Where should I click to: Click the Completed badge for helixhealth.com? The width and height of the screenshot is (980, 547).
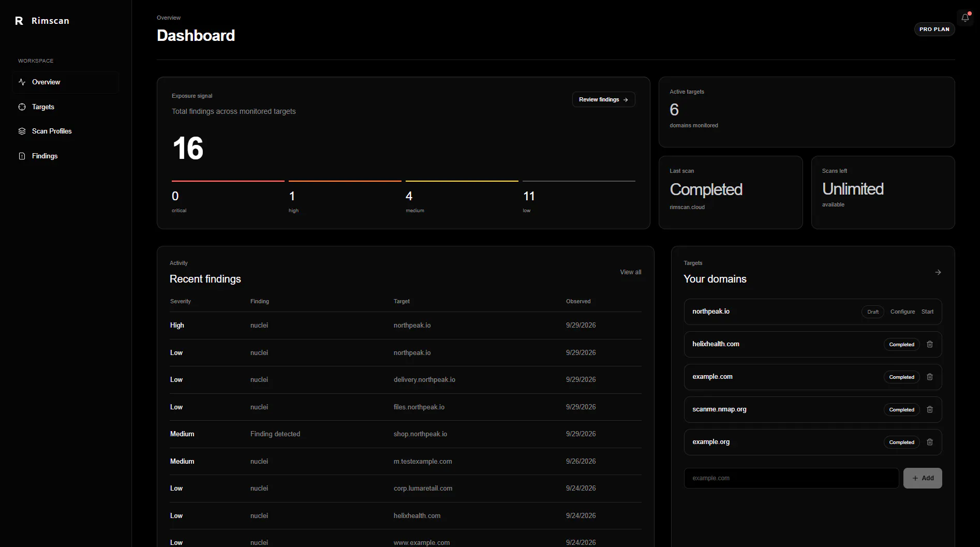(x=901, y=344)
